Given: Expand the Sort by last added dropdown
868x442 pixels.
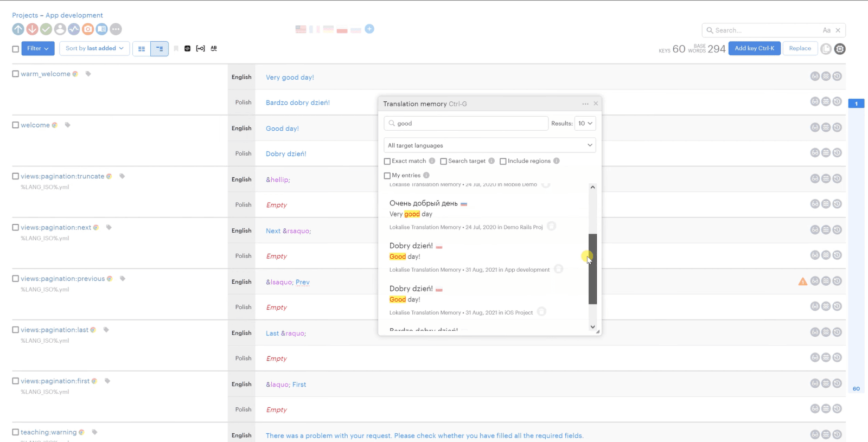Looking at the screenshot, I should [x=94, y=48].
